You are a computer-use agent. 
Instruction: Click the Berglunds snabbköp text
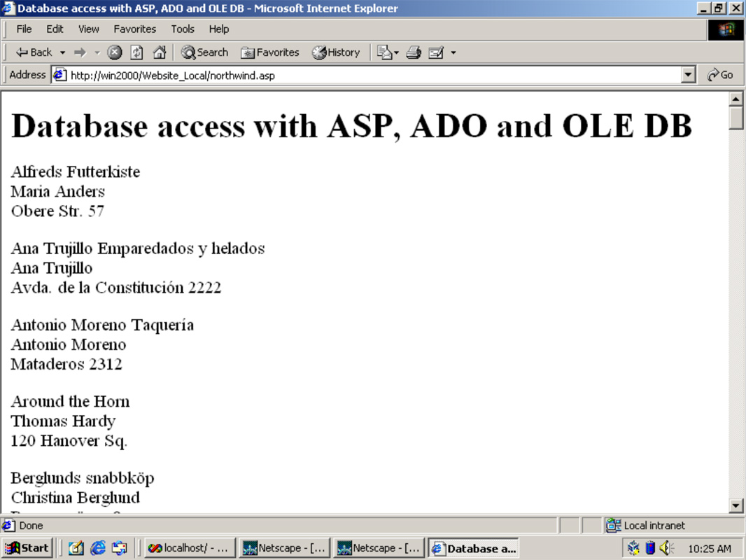pyautogui.click(x=83, y=479)
